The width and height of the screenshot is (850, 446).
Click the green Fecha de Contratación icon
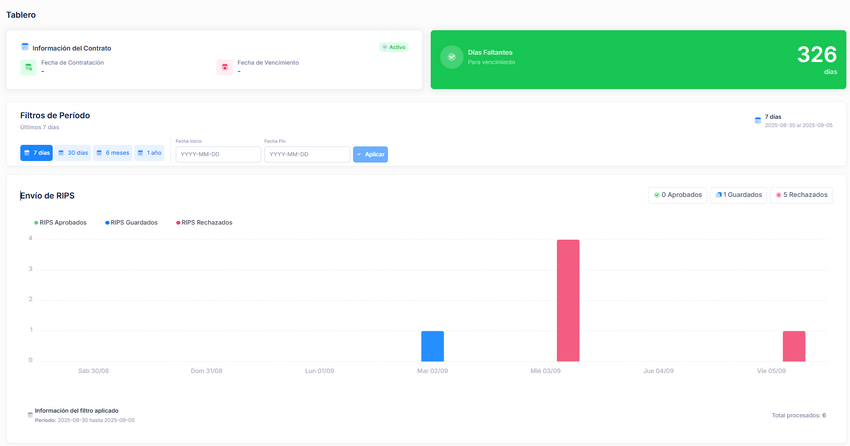(28, 67)
